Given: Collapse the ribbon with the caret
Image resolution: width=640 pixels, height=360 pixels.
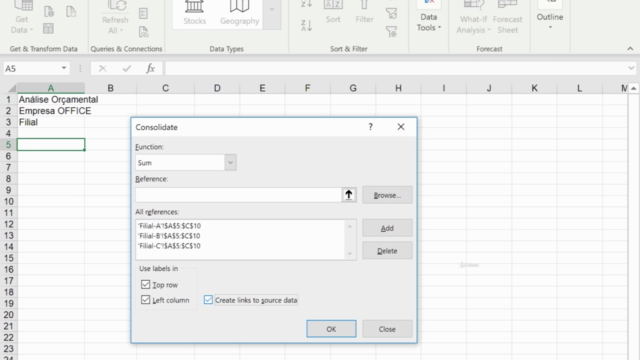Looking at the screenshot, I should tap(630, 49).
